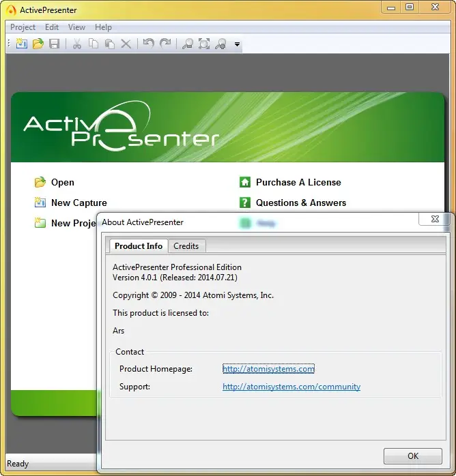Open the Help menu
This screenshot has width=456, height=476.
pos(103,27)
